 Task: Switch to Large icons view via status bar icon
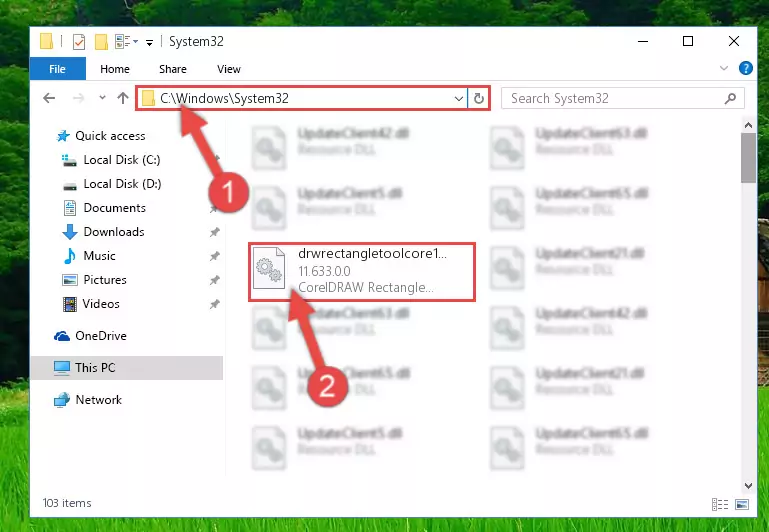pos(742,504)
